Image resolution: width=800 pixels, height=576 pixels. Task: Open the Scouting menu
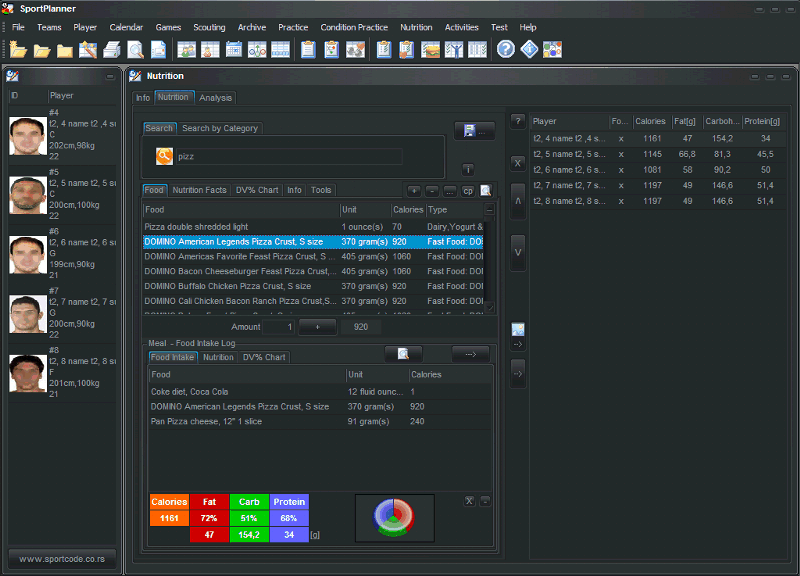point(209,28)
